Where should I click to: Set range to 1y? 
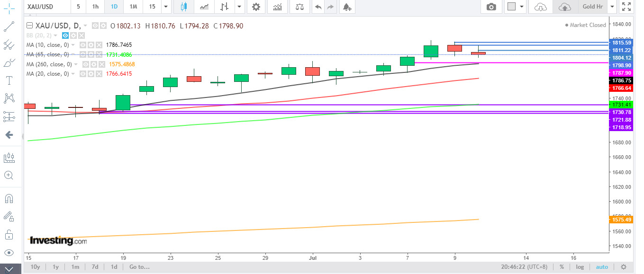pyautogui.click(x=55, y=267)
